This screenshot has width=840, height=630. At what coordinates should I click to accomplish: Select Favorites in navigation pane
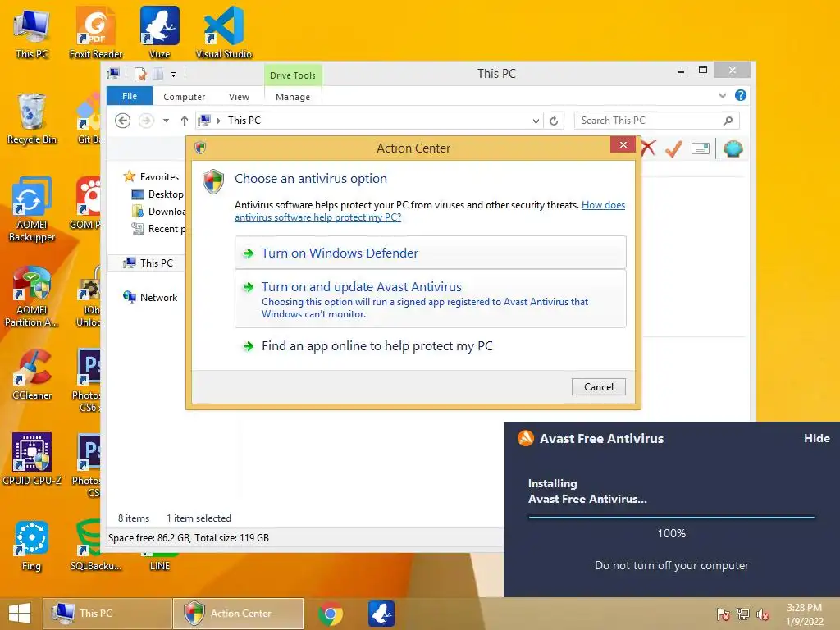pos(151,177)
